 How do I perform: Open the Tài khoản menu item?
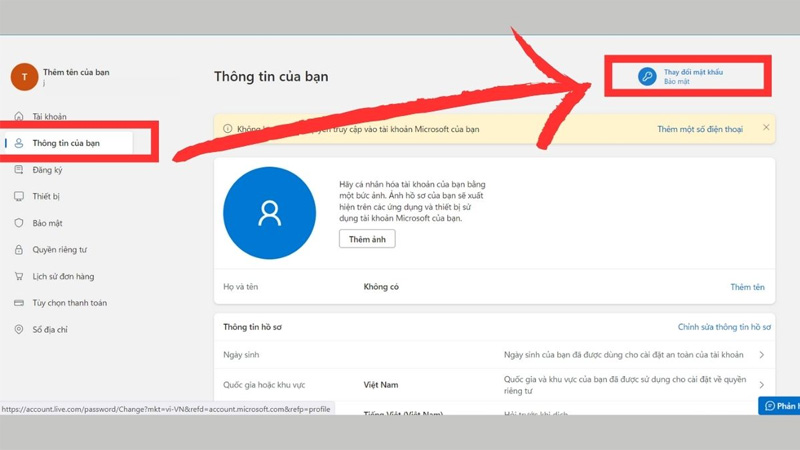[x=49, y=116]
